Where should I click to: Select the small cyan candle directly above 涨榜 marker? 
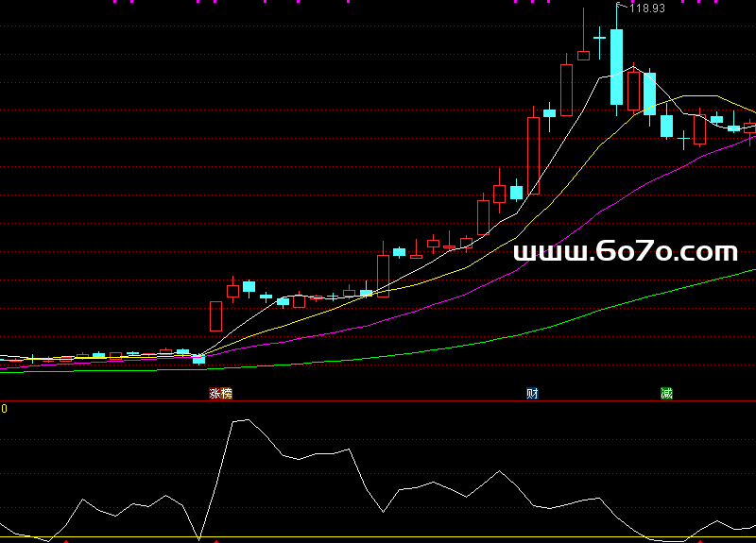point(198,359)
